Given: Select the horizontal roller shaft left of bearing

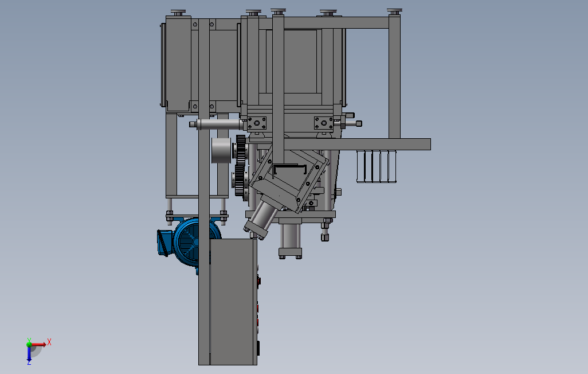Looking at the screenshot, I should pos(219,124).
